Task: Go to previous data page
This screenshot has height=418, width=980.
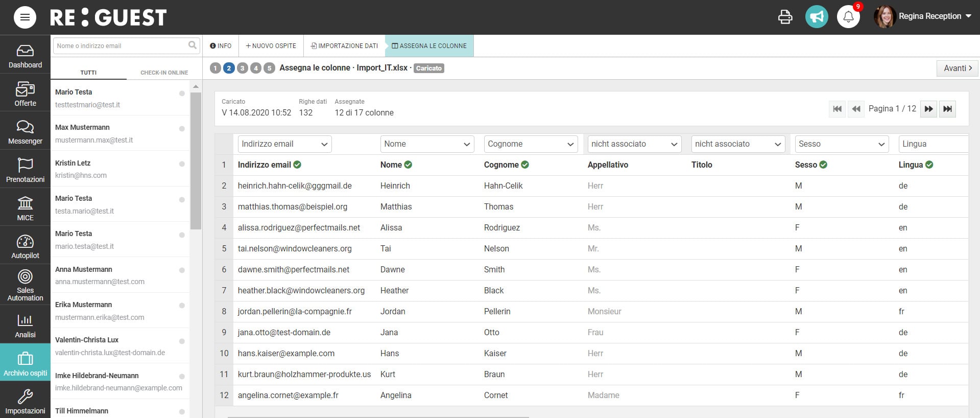Action: coord(856,109)
